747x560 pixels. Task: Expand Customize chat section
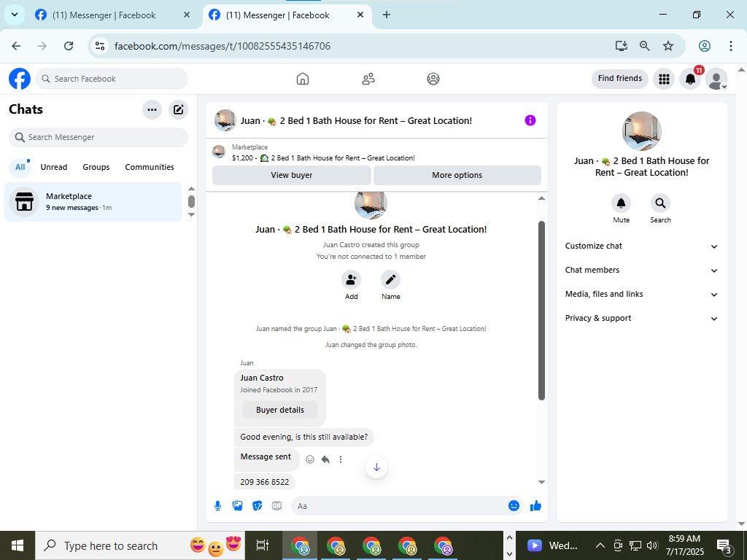coord(641,246)
